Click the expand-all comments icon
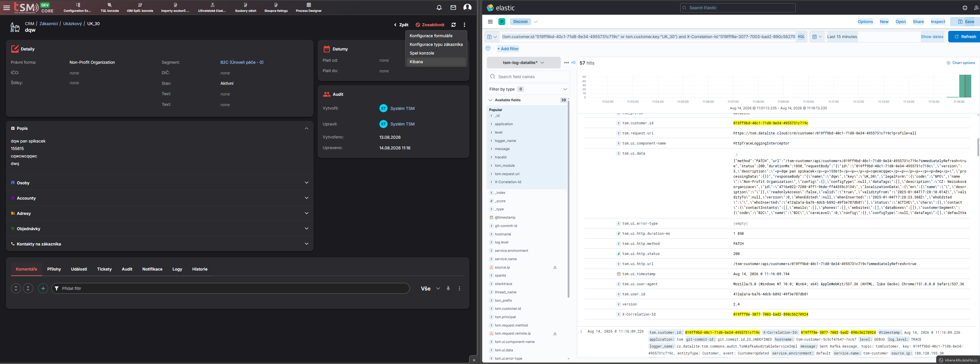 pos(16,288)
